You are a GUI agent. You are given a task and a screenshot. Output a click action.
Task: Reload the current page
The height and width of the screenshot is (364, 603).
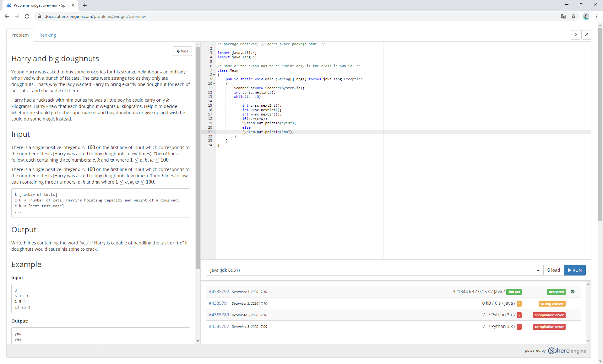[x=27, y=16]
